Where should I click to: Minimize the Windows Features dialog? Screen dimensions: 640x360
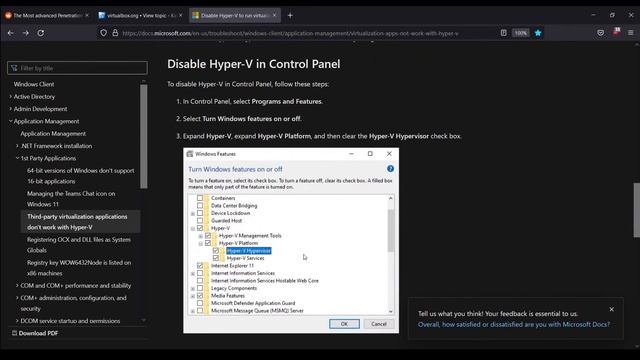(x=351, y=154)
